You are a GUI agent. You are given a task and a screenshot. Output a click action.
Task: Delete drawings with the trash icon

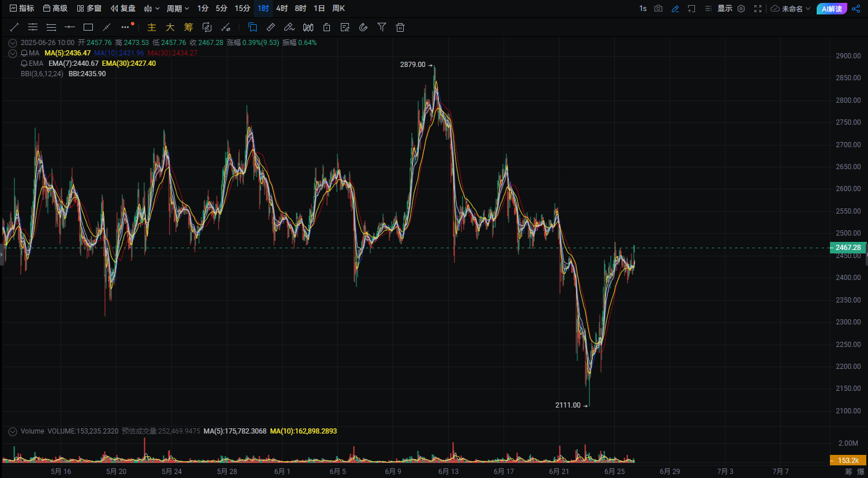tap(400, 27)
